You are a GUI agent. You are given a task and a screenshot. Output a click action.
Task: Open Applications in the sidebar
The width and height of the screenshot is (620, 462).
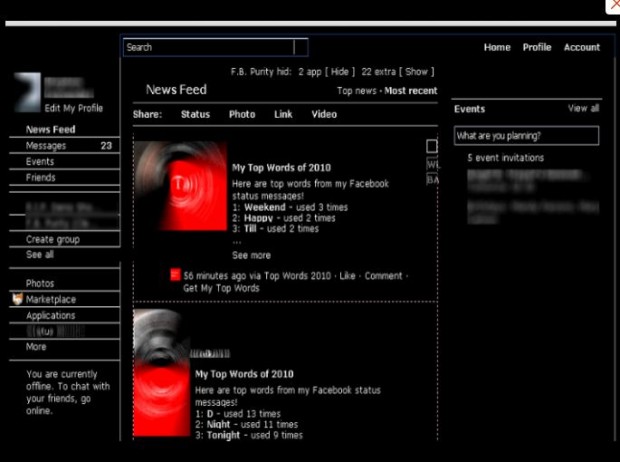point(51,316)
